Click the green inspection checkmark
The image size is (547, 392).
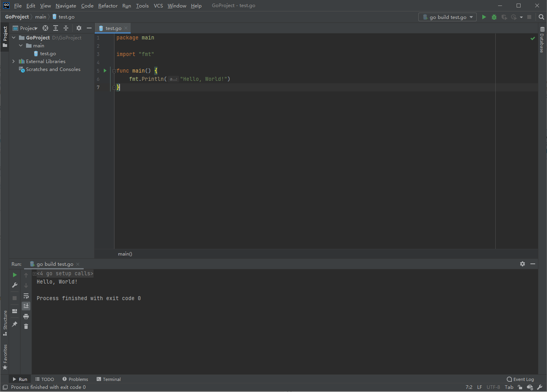532,38
